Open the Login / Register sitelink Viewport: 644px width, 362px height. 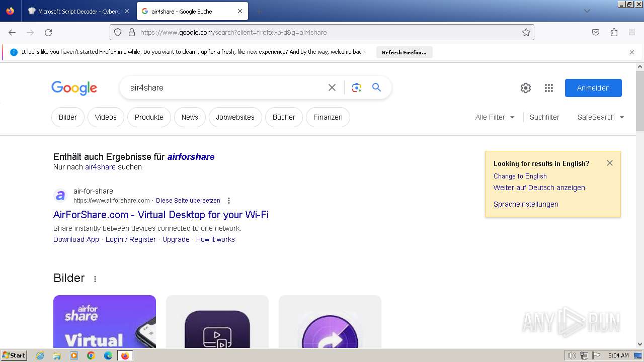coord(131,239)
